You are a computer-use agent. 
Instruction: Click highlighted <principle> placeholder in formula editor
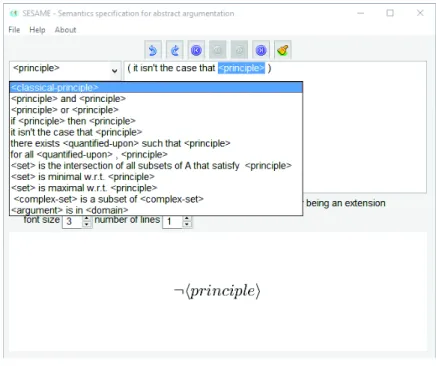coord(241,68)
